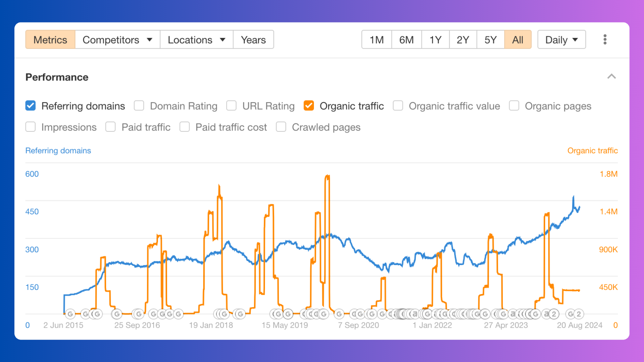Viewport: 644px width, 362px height.
Task: Select the Metrics tab
Action: click(x=50, y=40)
